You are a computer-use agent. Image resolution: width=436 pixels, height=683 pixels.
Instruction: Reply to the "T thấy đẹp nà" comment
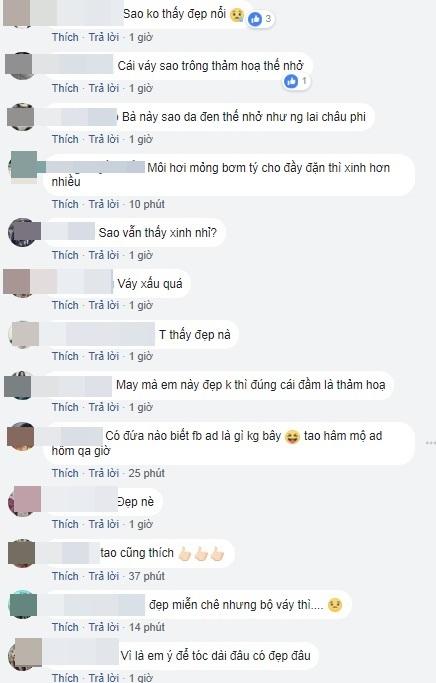pyautogui.click(x=104, y=356)
